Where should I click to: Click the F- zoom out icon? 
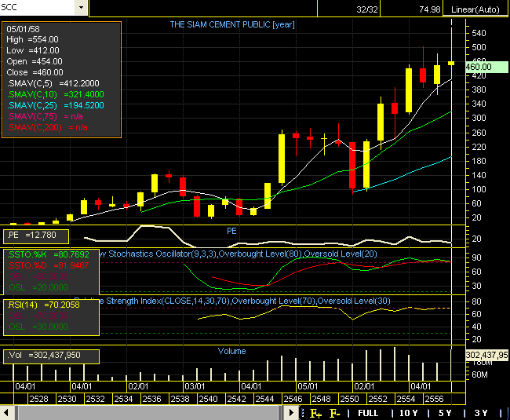[335, 413]
